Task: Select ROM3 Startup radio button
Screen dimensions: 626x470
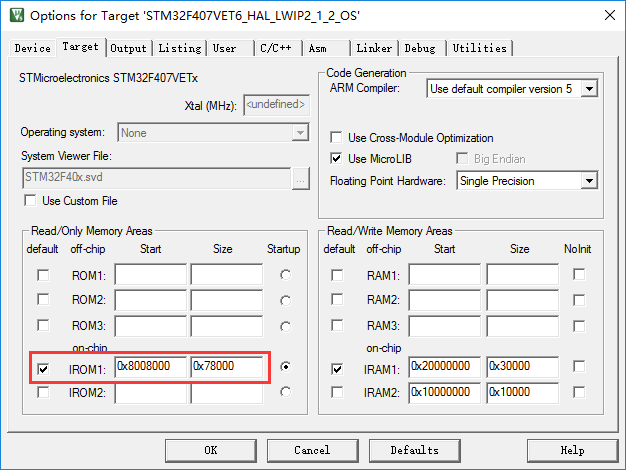Action: tap(285, 327)
